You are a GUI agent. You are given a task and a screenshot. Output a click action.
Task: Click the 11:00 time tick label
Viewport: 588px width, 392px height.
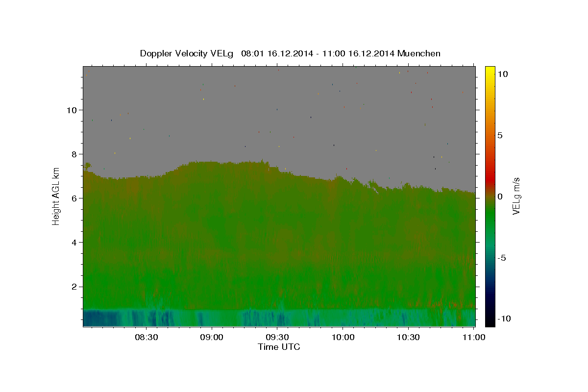point(474,337)
